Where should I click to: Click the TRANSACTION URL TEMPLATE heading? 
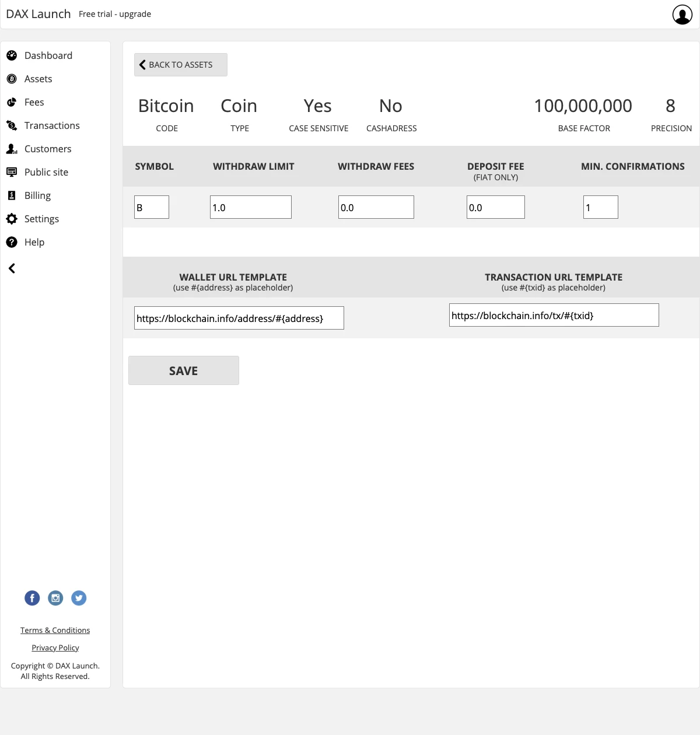(x=554, y=277)
